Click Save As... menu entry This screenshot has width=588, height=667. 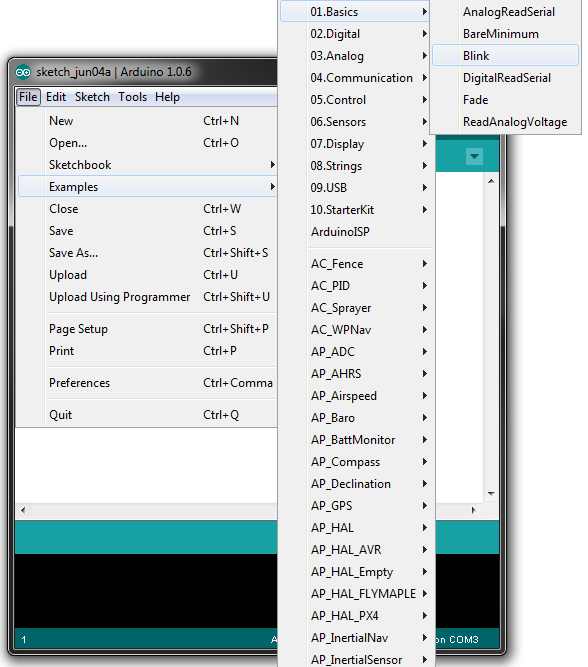pyautogui.click(x=147, y=253)
